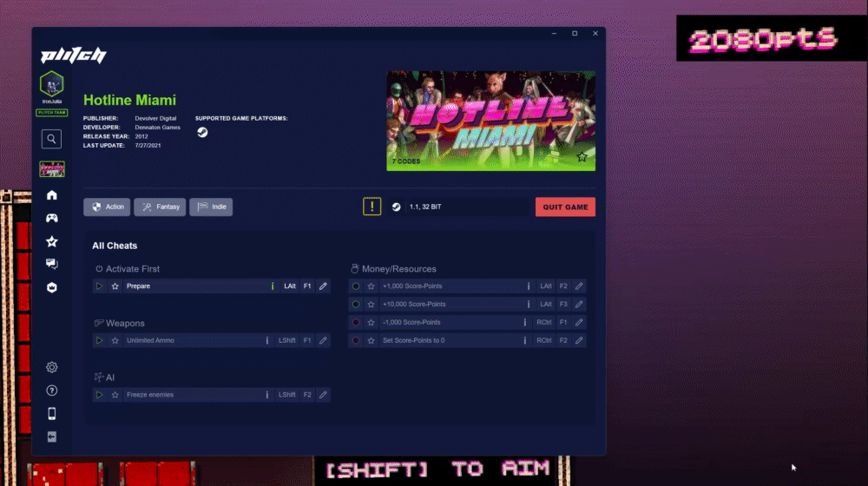Screen dimensions: 868x486
Task: Trigger the +10,000 Score-Points circle button
Action: point(356,305)
